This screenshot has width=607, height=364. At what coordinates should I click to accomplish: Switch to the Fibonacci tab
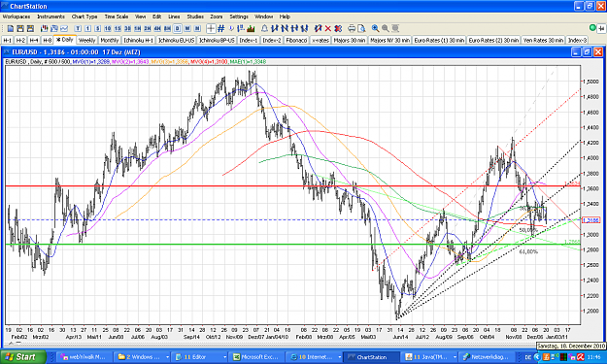coord(296,40)
